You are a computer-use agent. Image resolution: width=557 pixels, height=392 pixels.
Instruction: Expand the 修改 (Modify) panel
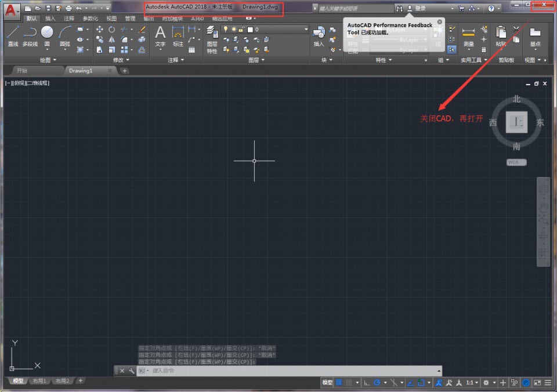(122, 60)
